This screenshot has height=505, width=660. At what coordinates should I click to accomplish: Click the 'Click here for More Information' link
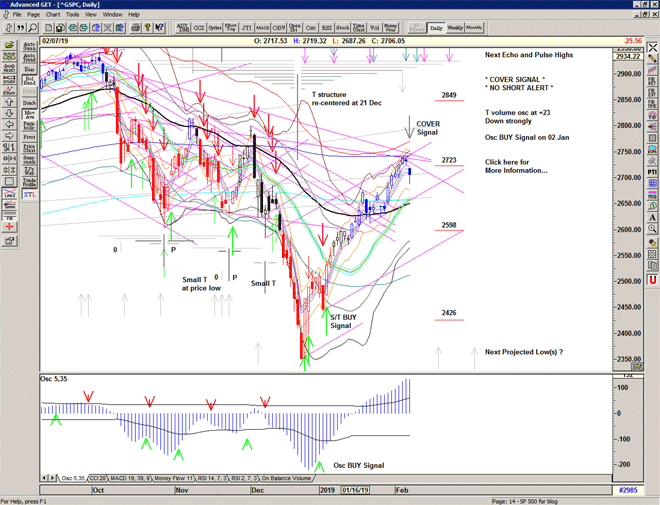(516, 166)
